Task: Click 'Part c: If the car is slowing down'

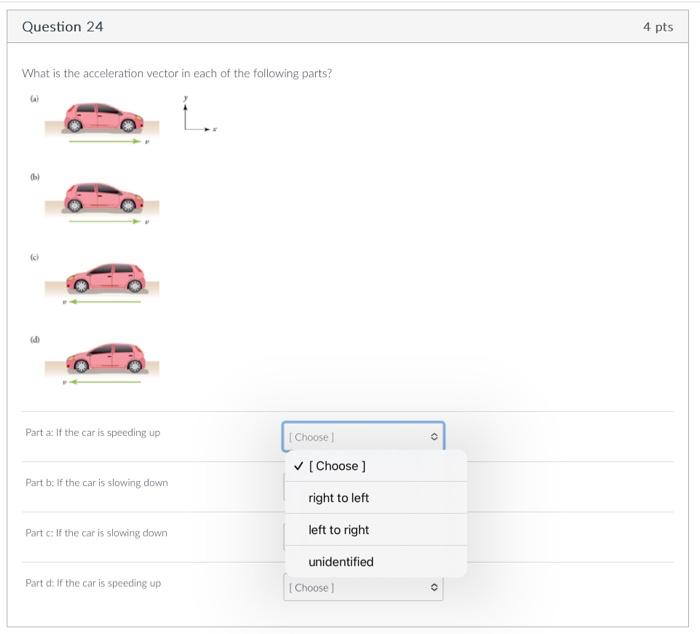Action: [96, 533]
